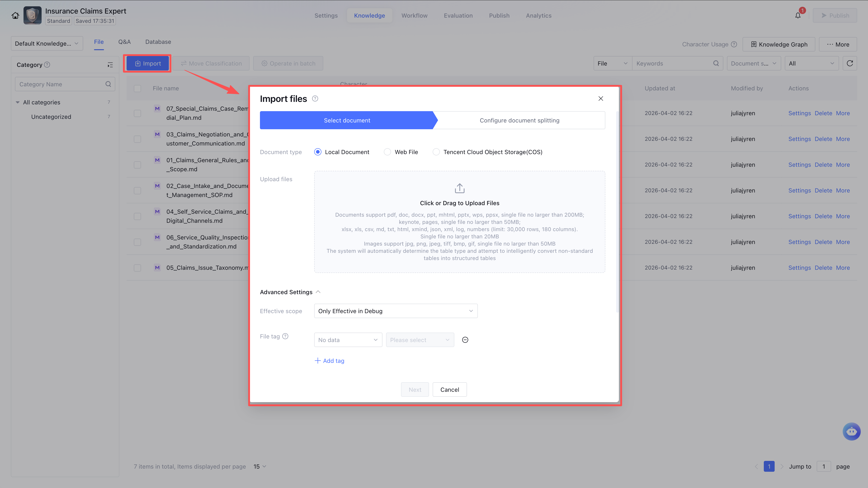
Task: Remove file tag with minus icon
Action: point(465,340)
